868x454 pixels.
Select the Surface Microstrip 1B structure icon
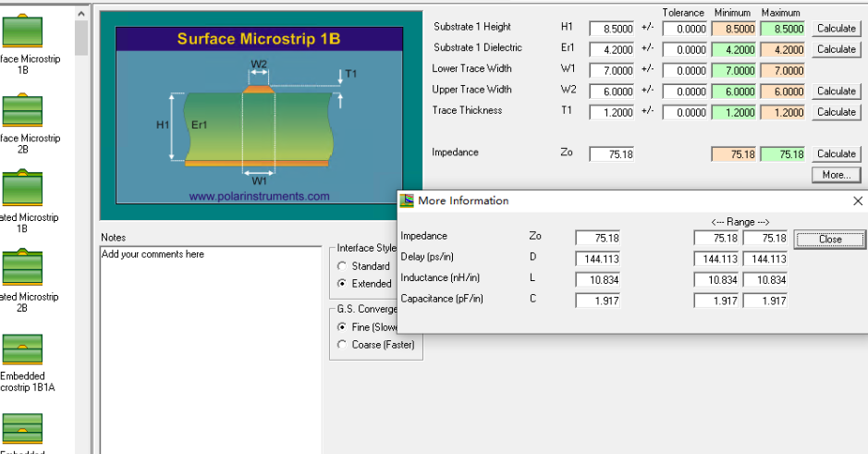click(23, 31)
